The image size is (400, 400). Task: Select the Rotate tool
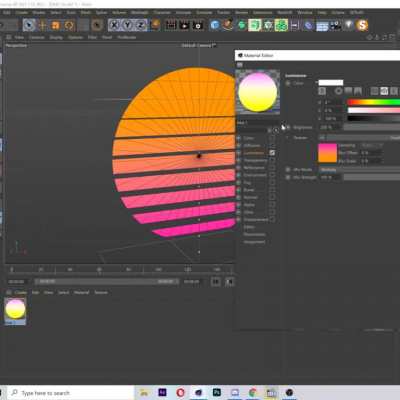(69, 25)
